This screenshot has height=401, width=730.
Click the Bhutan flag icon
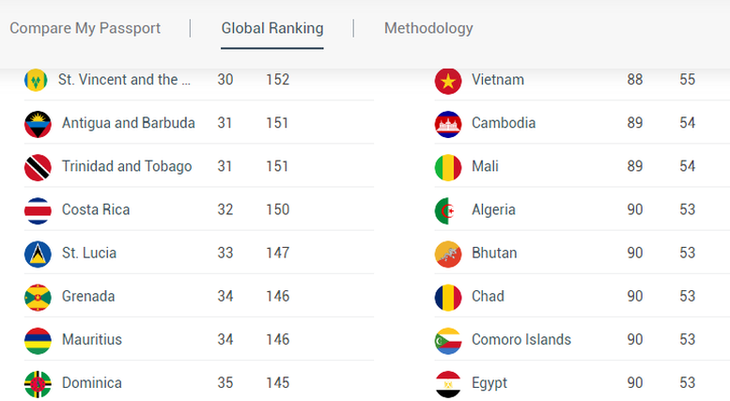tap(448, 254)
